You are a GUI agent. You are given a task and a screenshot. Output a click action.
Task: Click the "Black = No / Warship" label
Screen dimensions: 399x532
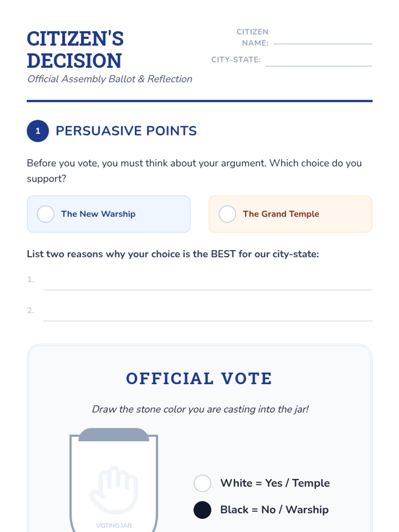click(274, 510)
